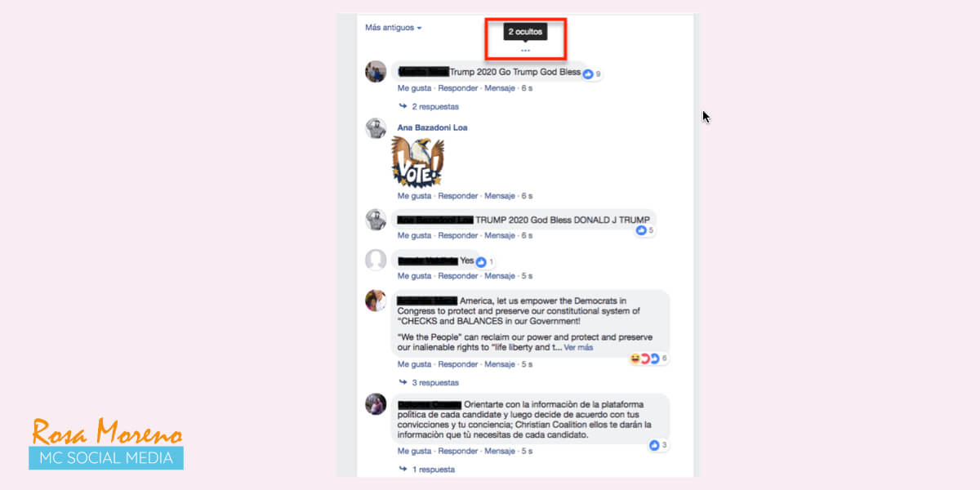Click like count on 'Orientarte con la información' comment
Viewport: 980px width, 490px height.
pos(659,445)
